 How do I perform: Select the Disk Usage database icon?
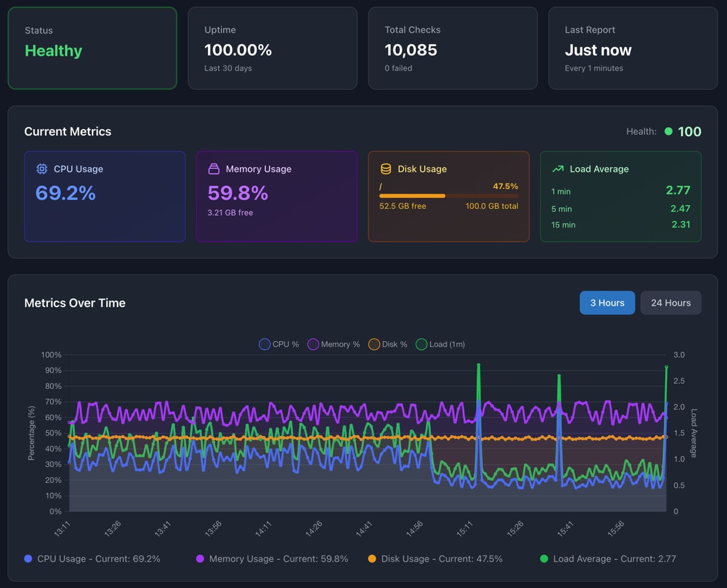(x=385, y=169)
